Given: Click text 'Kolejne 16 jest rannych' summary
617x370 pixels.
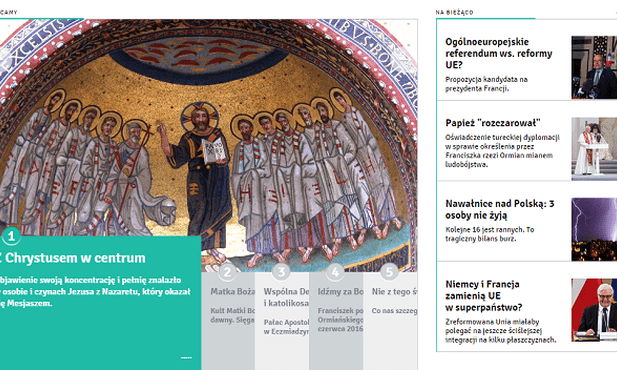Looking at the screenshot, I should tap(490, 234).
